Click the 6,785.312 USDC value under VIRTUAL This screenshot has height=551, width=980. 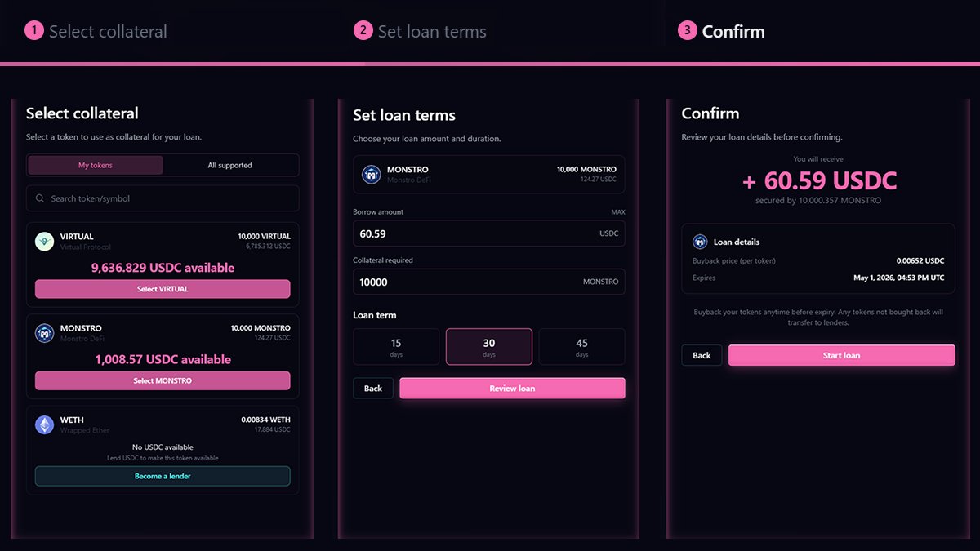pyautogui.click(x=269, y=246)
